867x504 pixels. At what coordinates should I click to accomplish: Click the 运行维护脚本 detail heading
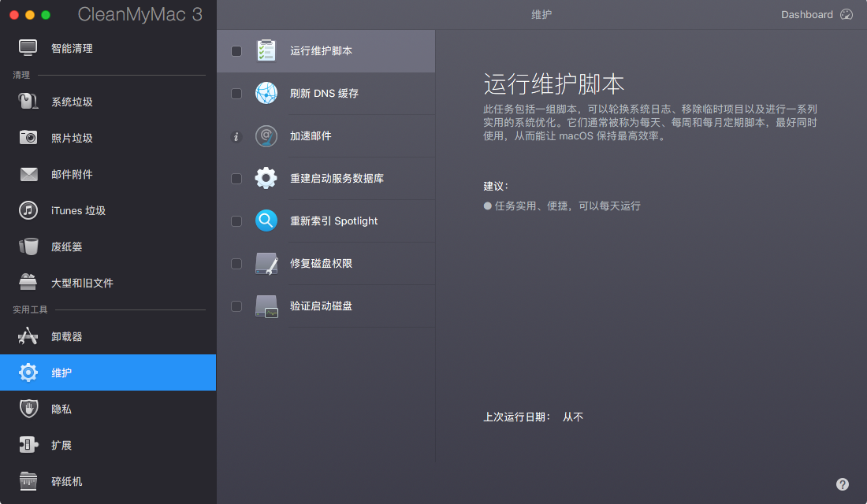(554, 84)
